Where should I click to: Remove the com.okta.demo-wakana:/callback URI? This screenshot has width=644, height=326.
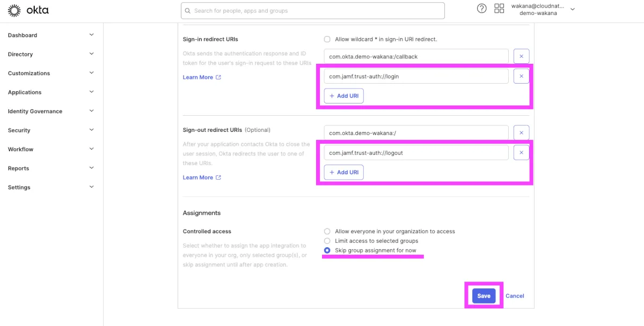[521, 56]
